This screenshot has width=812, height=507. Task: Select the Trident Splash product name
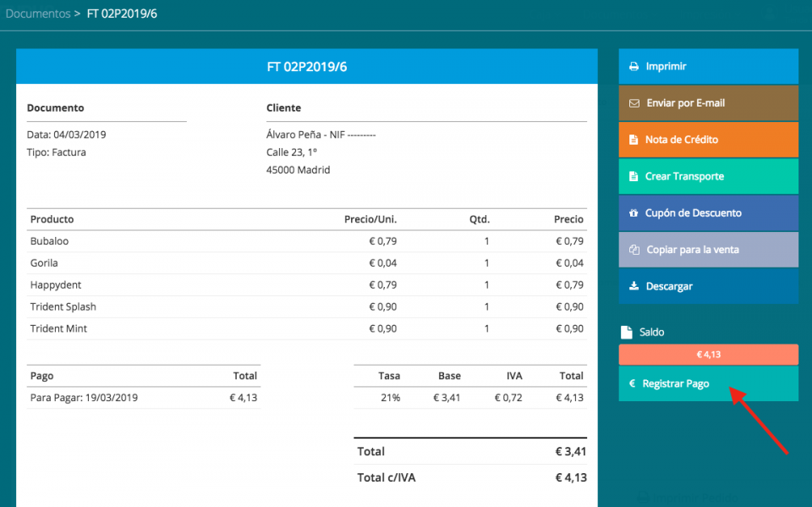[x=63, y=306]
